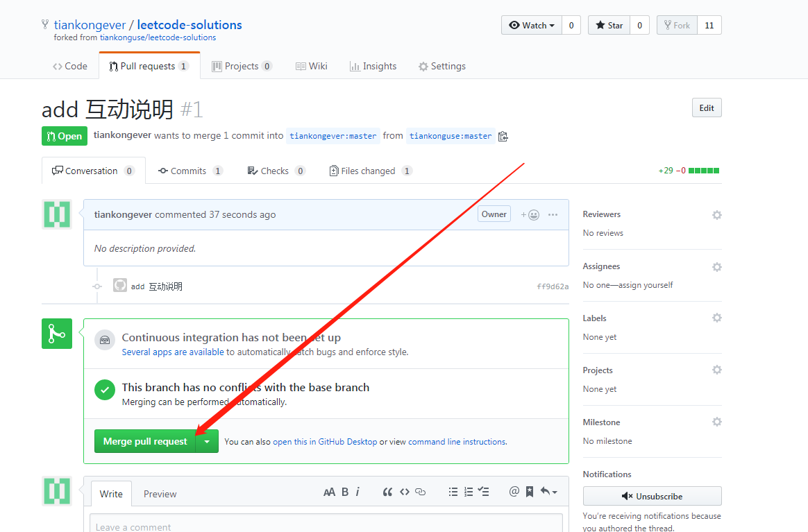Open commit hash ff9d62a
Image resolution: width=808 pixels, height=532 pixels.
click(553, 286)
